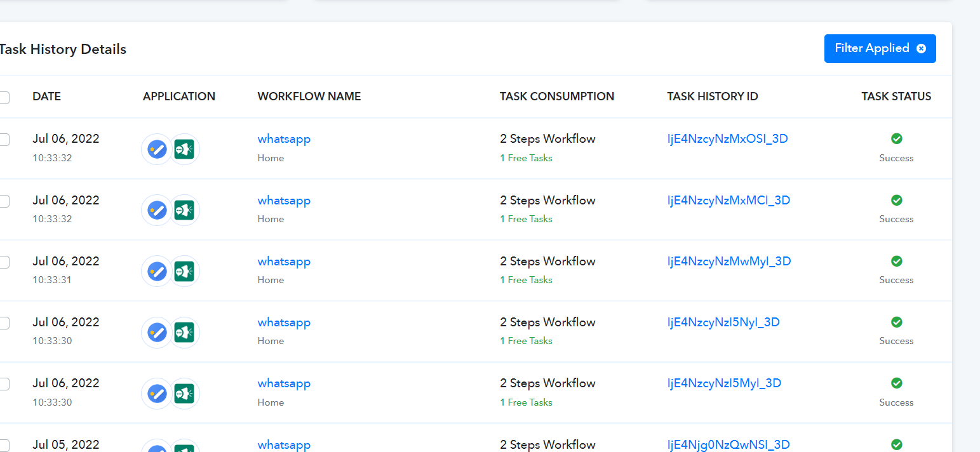Click 1 Free Tasks in IjE4NzcyNzMxOSI_3D row

pos(526,158)
